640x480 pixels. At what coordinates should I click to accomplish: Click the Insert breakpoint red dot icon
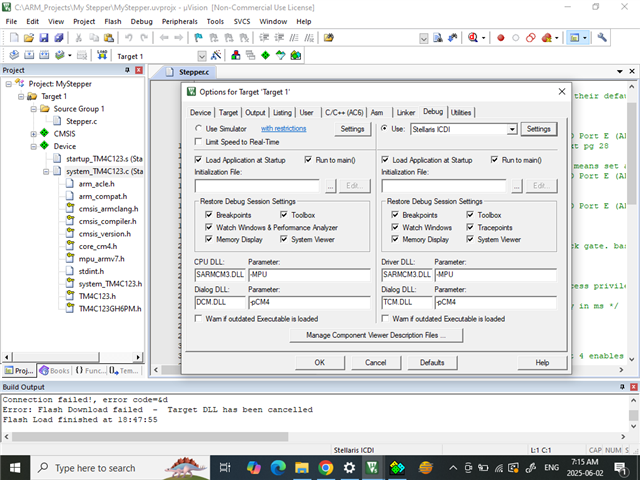[502, 38]
